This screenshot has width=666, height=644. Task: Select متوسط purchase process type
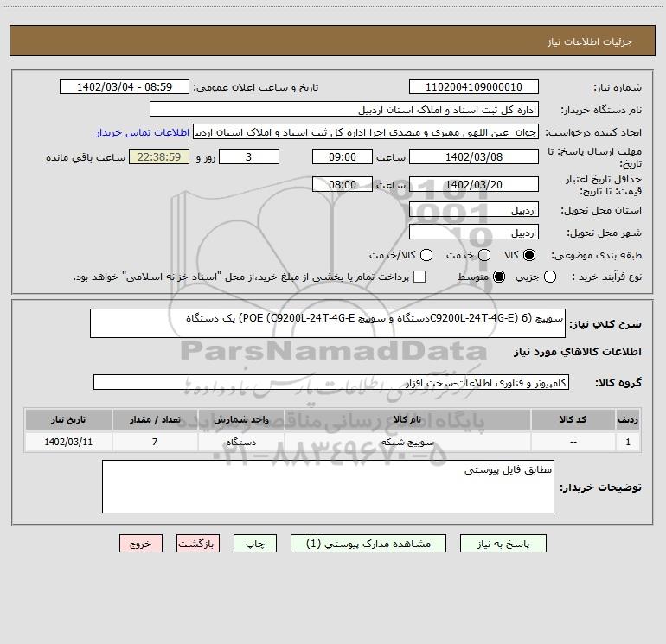click(499, 277)
